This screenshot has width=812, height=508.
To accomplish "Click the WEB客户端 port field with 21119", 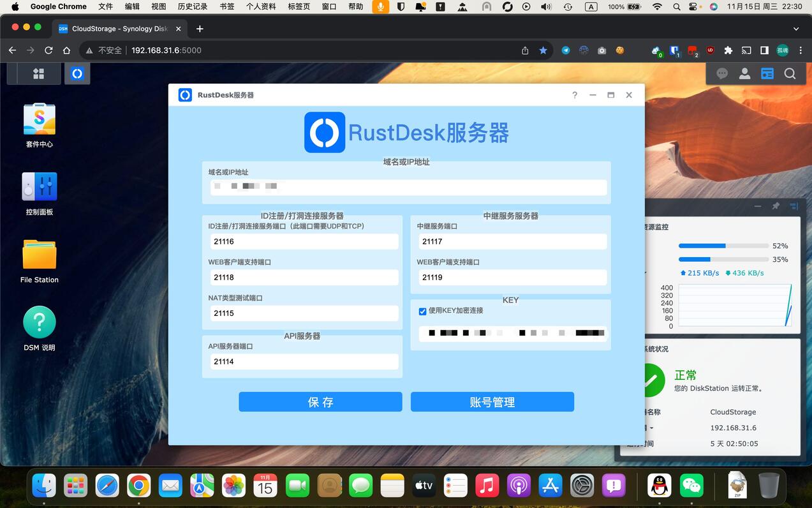I will 512,277.
